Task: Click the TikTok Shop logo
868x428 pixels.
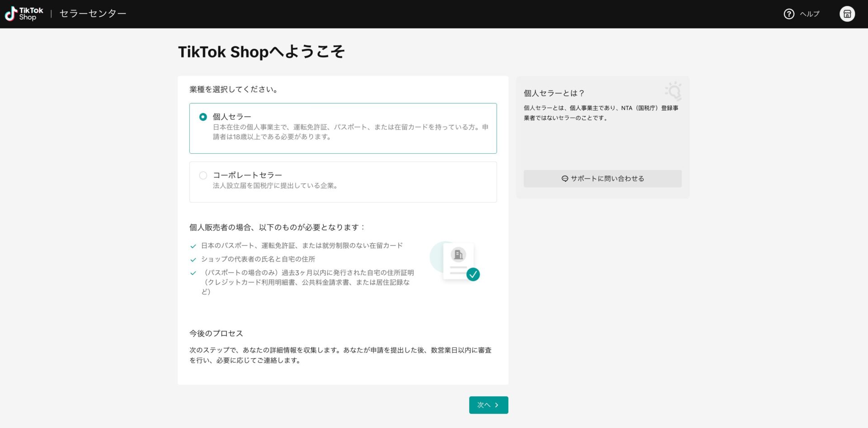Action: [23, 13]
